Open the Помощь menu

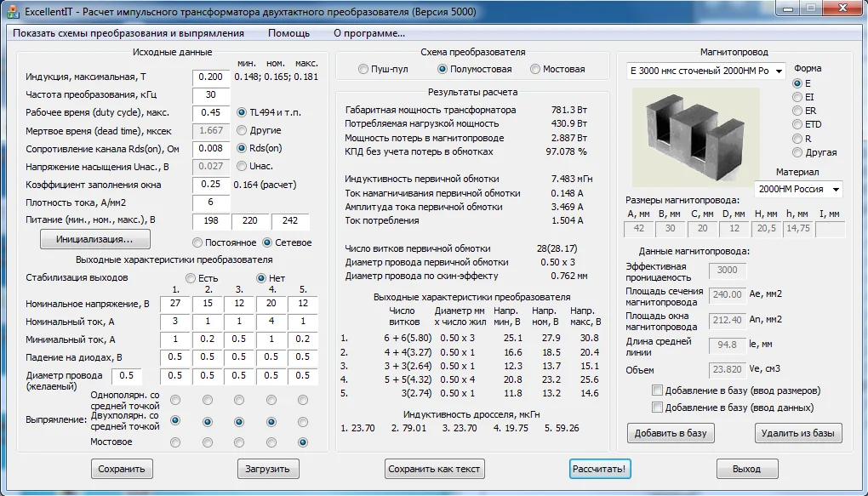pos(288,33)
